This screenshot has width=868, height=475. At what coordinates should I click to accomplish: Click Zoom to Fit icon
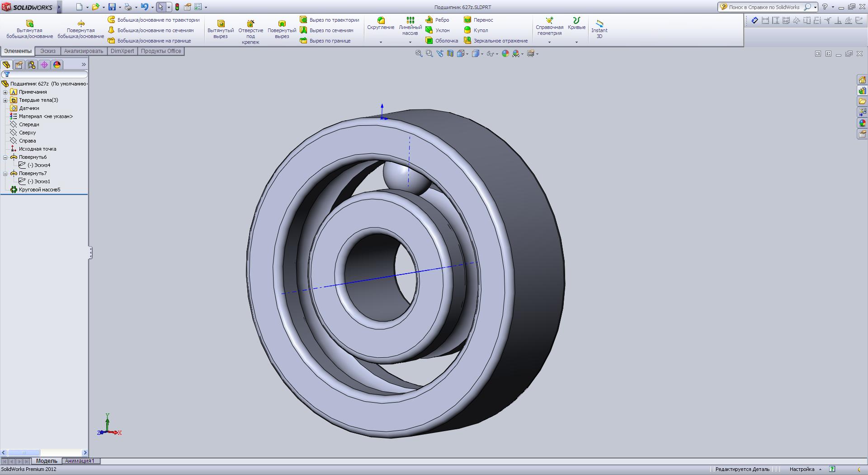(x=419, y=53)
